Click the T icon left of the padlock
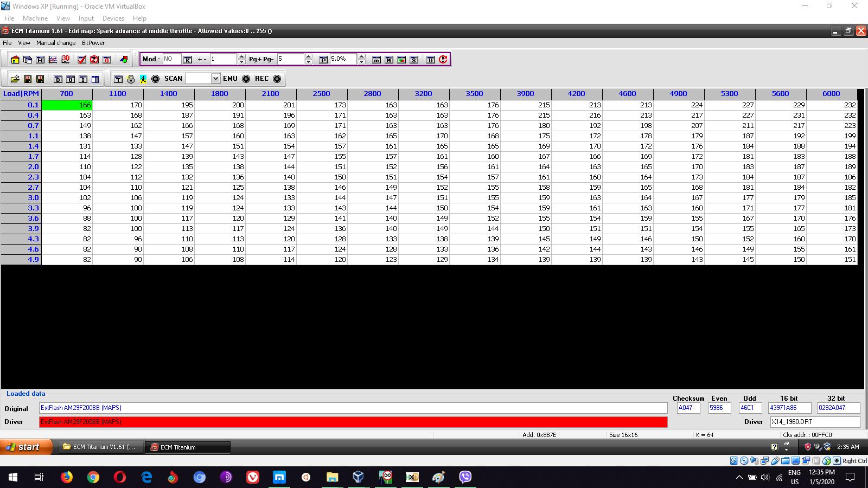This screenshot has width=868, height=488. [x=118, y=79]
